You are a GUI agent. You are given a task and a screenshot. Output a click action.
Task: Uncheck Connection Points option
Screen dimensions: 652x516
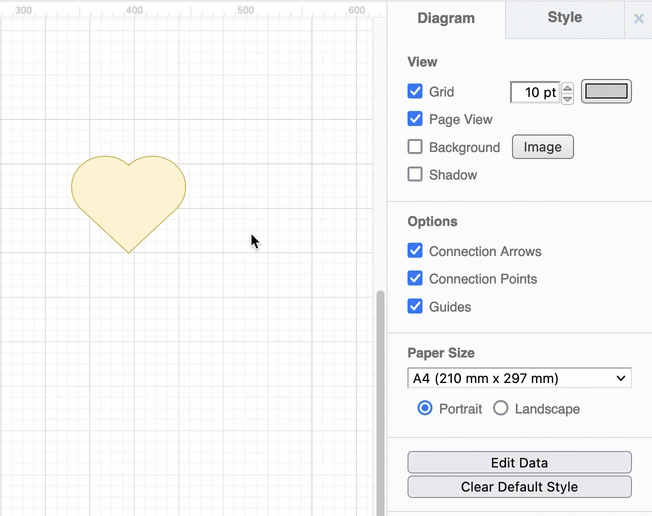coord(415,278)
